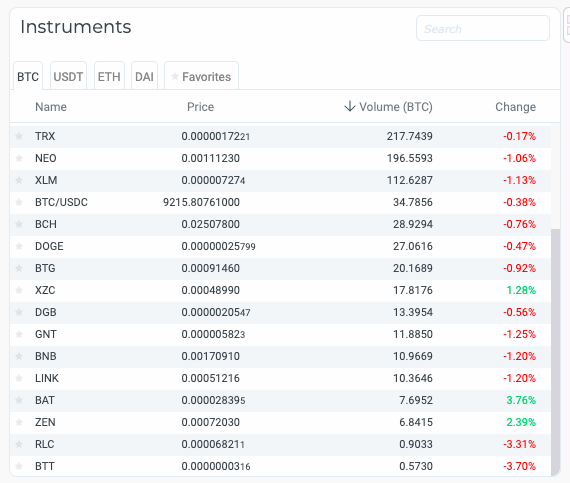Switch to the USDT market tab
Image resolution: width=570 pixels, height=483 pixels.
68,76
